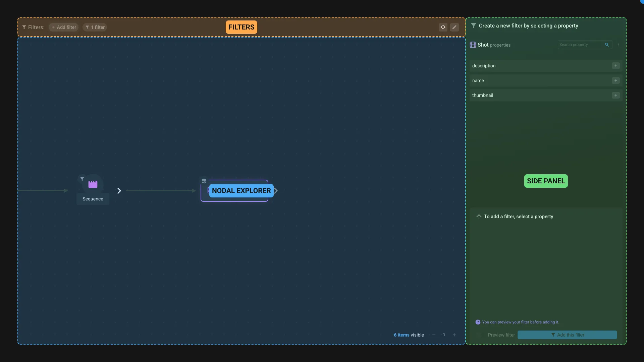Open the right arrow chevron after Sequence node
The height and width of the screenshot is (362, 644).
(119, 190)
